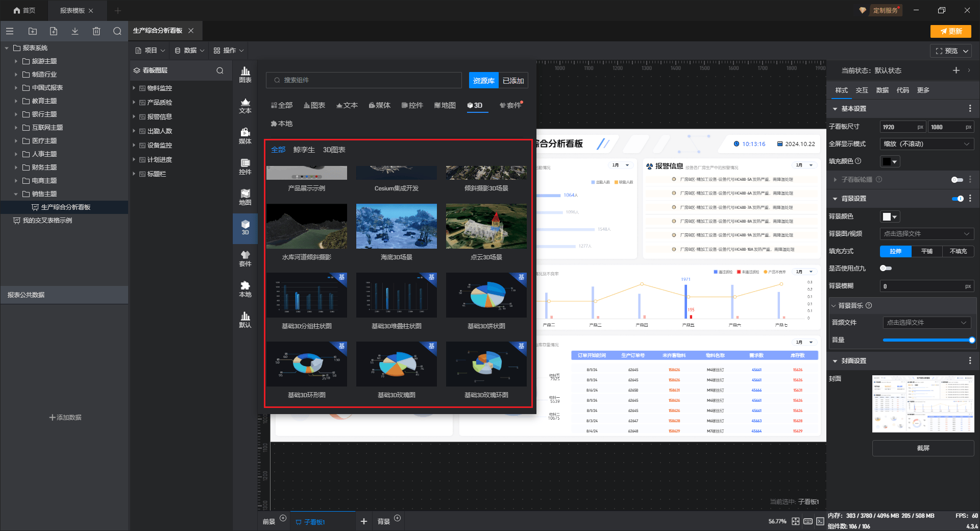This screenshot has height=531, width=980.
Task: Click the hamburger menu icon in left toolbar
Action: click(10, 31)
